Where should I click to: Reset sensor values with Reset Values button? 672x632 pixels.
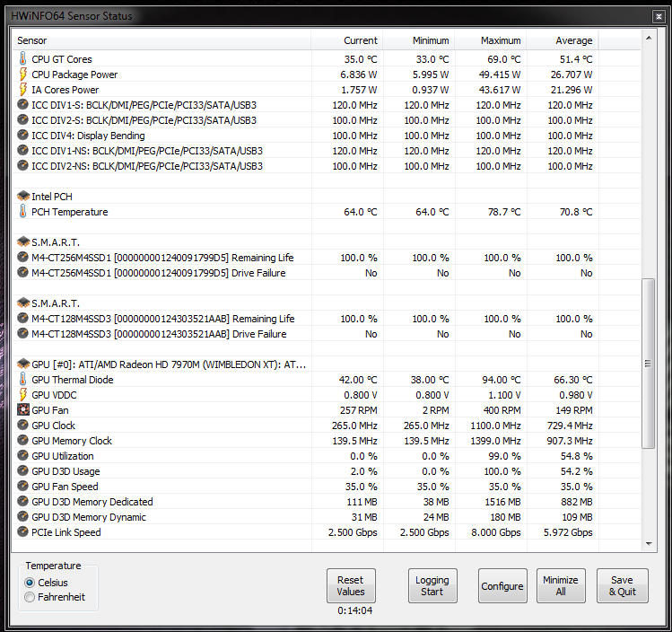(x=351, y=585)
